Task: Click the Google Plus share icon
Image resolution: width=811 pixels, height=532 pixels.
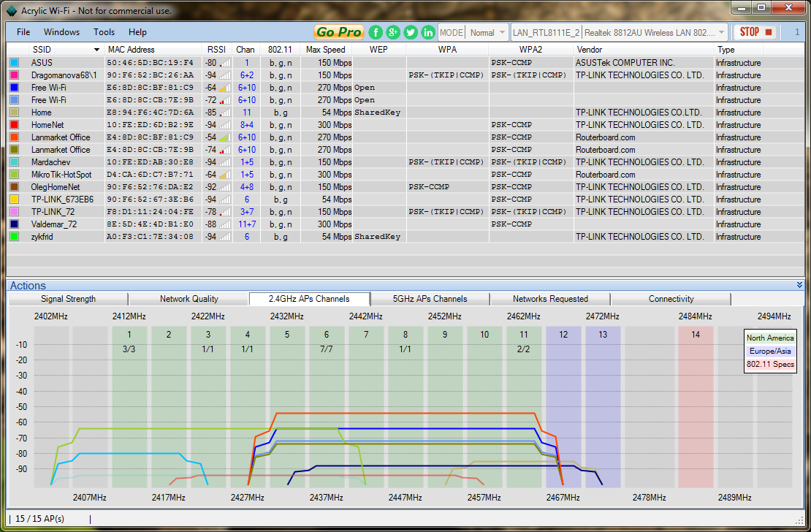Action: 393,32
